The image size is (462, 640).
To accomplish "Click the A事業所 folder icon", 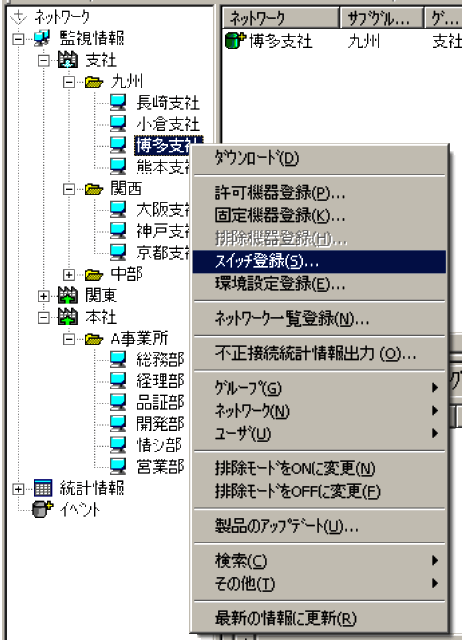I will 94,339.
